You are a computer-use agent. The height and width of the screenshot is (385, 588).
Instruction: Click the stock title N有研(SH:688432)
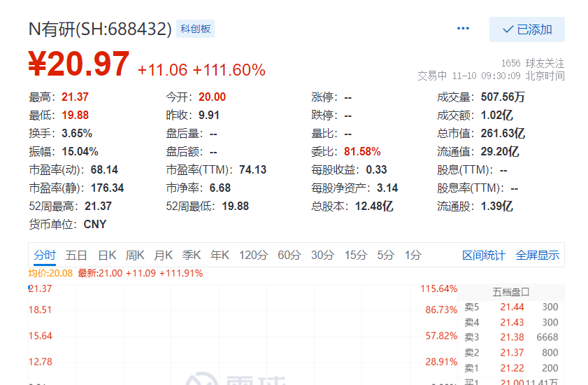tap(100, 29)
